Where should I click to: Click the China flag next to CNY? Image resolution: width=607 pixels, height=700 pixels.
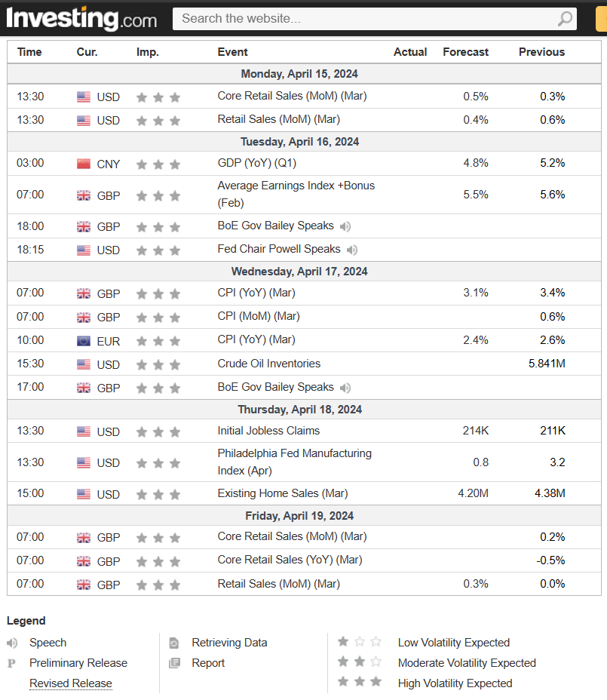(84, 164)
